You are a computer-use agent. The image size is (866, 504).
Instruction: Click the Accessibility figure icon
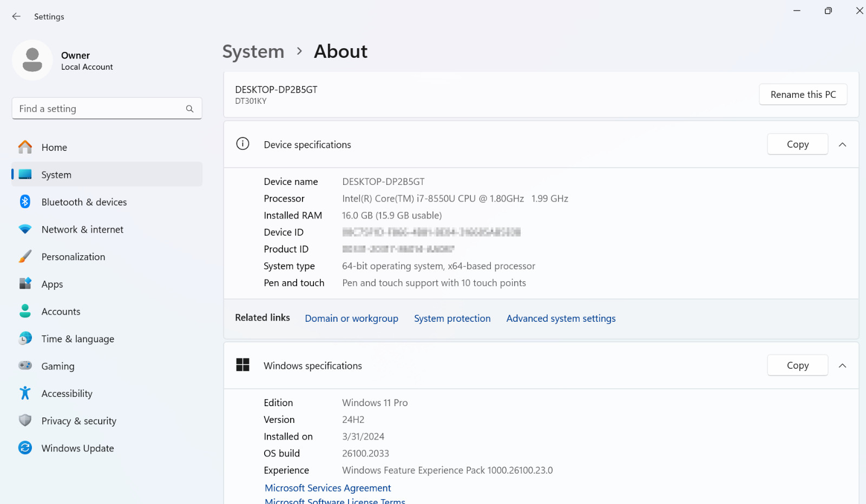pos(25,393)
